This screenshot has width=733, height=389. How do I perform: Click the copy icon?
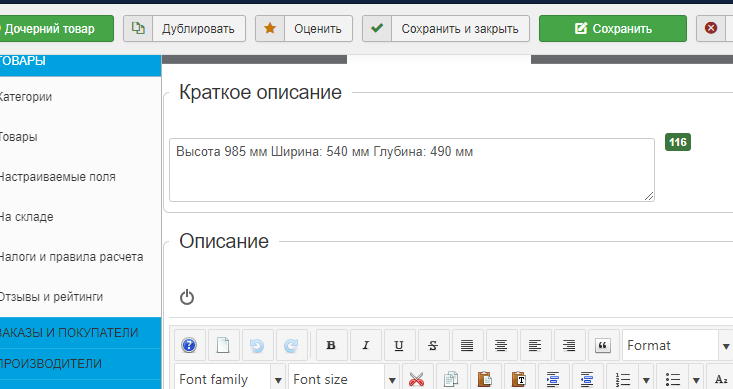coord(451,379)
